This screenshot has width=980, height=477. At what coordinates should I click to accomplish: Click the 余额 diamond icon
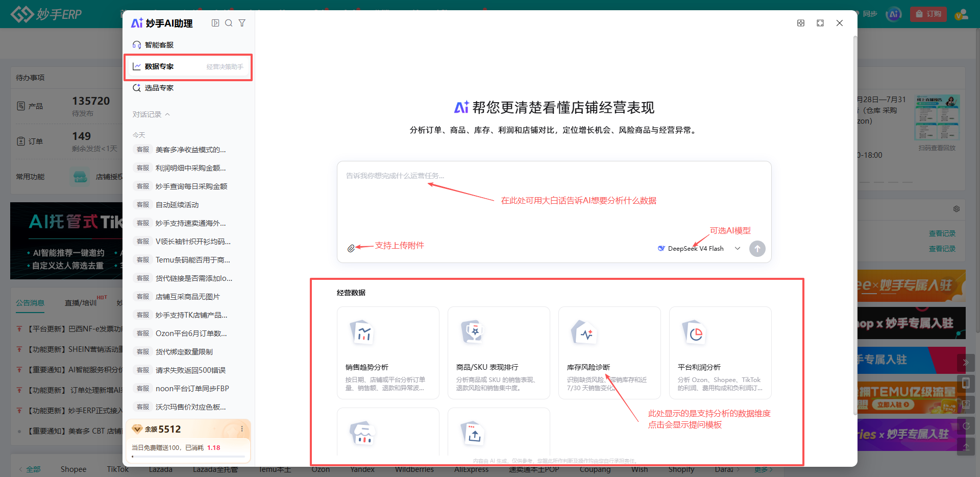pos(137,429)
